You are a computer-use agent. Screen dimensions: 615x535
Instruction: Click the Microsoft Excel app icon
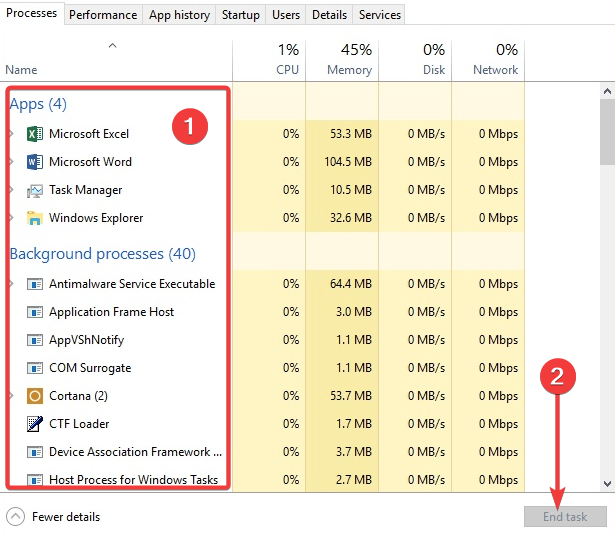[x=35, y=134]
